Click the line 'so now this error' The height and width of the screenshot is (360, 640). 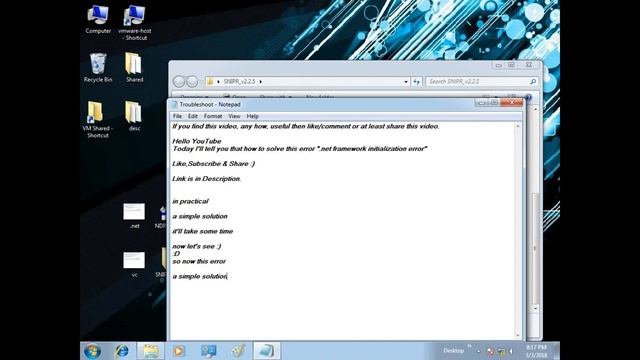[x=199, y=262]
